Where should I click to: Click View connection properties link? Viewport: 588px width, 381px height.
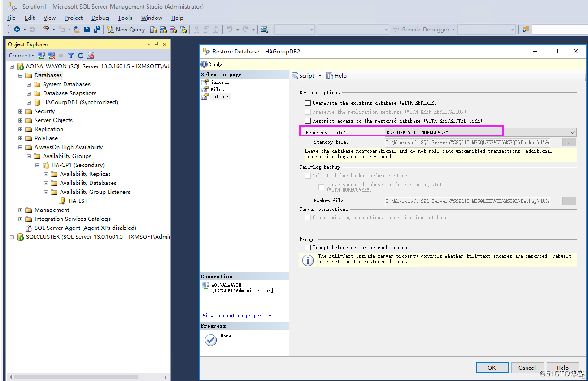(x=237, y=315)
